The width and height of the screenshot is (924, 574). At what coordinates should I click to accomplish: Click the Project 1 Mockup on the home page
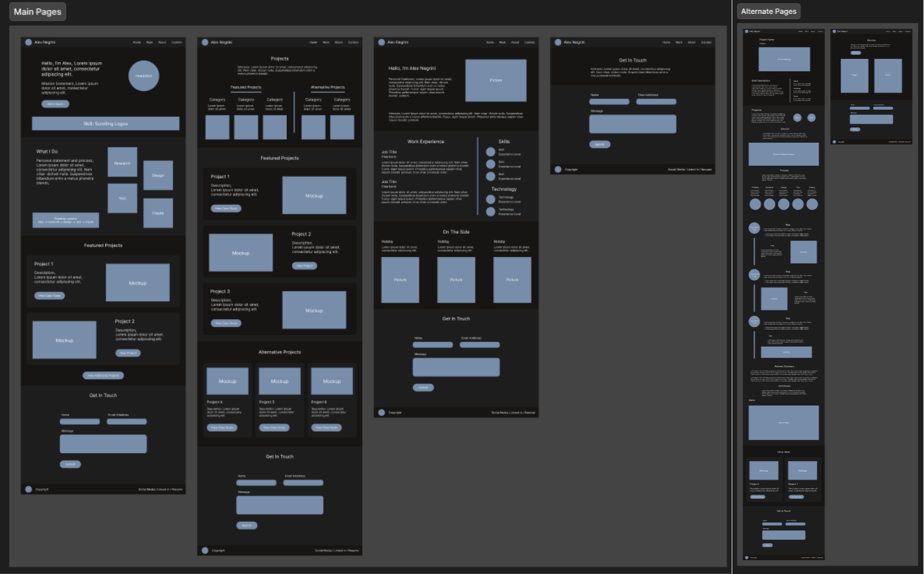coord(137,283)
